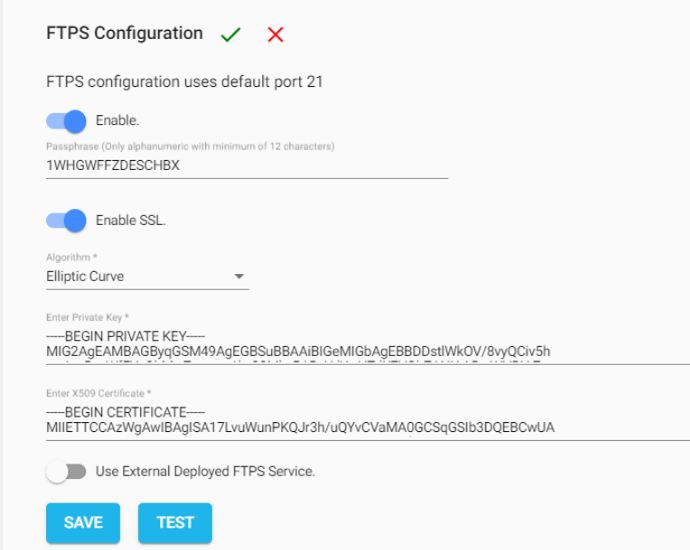Viewport: 690px width, 550px height.
Task: Save the FTPS configuration
Action: (x=83, y=523)
